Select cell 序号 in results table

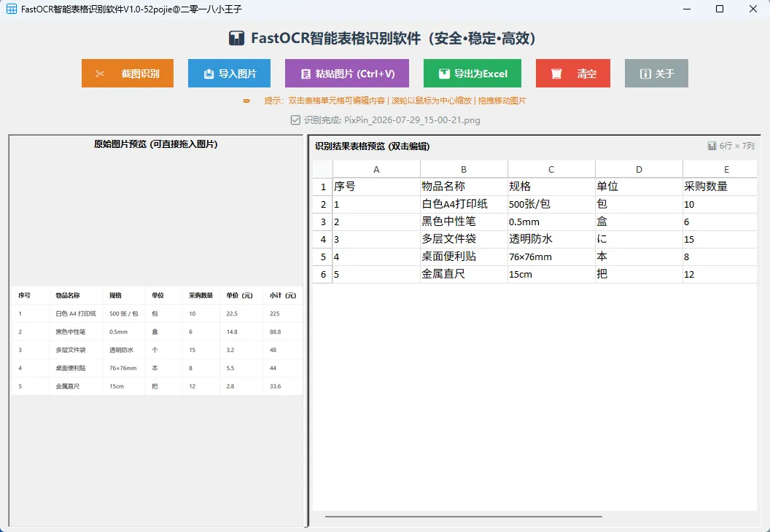(377, 187)
